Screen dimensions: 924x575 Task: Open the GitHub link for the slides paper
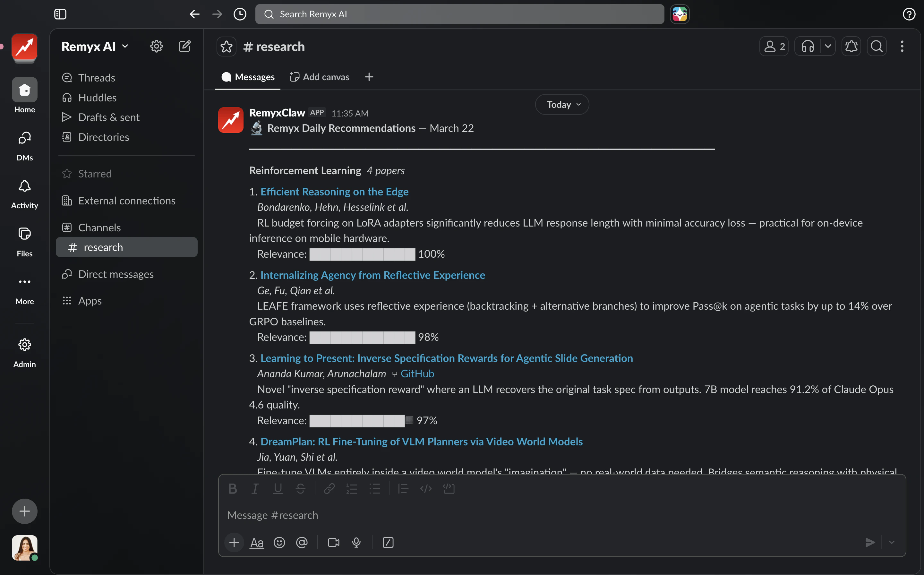coord(417,373)
